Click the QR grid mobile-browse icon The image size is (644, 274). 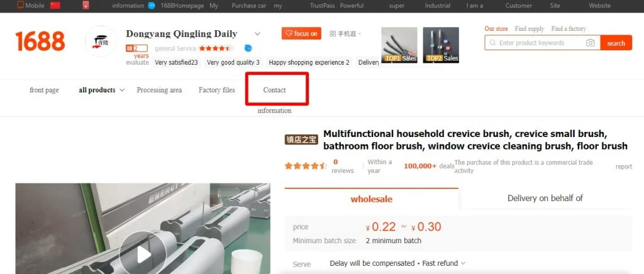pos(333,34)
